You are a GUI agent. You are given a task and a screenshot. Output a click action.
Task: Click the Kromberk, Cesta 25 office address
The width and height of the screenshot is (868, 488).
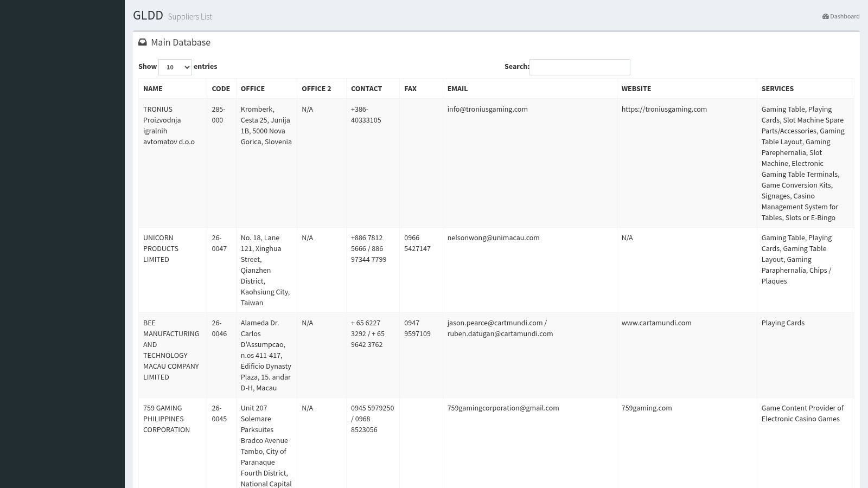pyautogui.click(x=266, y=163)
